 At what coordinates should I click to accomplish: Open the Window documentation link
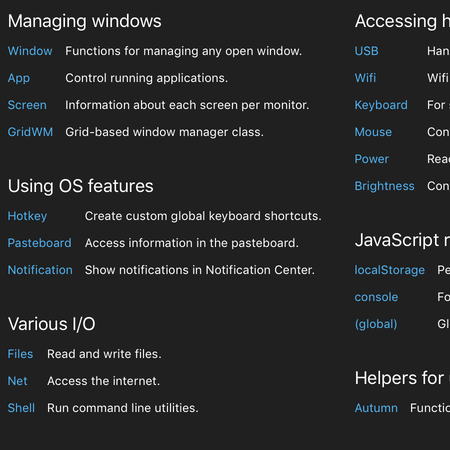click(x=30, y=51)
